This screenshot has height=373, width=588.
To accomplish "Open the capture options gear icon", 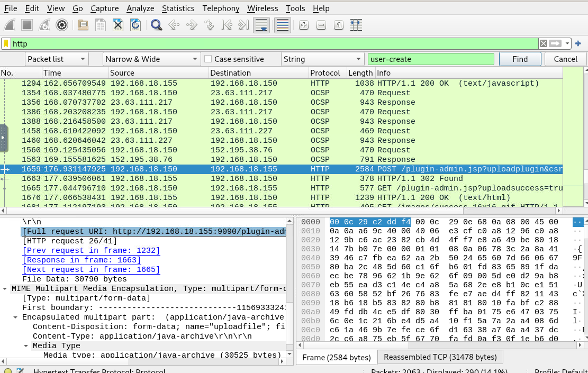I will click(62, 25).
